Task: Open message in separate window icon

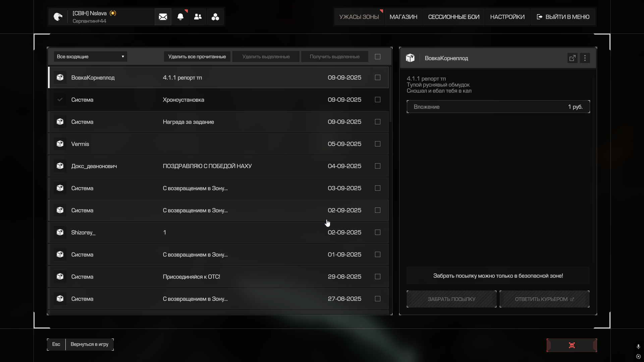Action: (573, 58)
